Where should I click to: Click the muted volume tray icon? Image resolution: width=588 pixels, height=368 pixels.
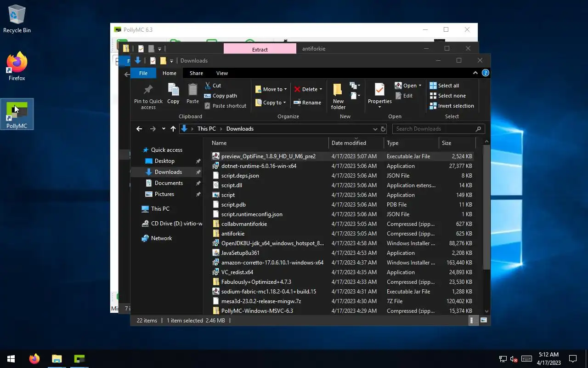tap(514, 359)
